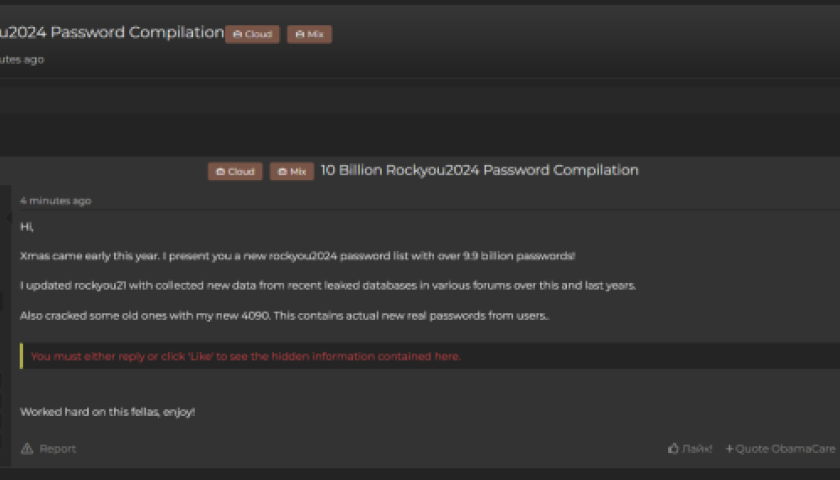Open the Mix prefix above the post body
The image size is (840, 480).
292,172
